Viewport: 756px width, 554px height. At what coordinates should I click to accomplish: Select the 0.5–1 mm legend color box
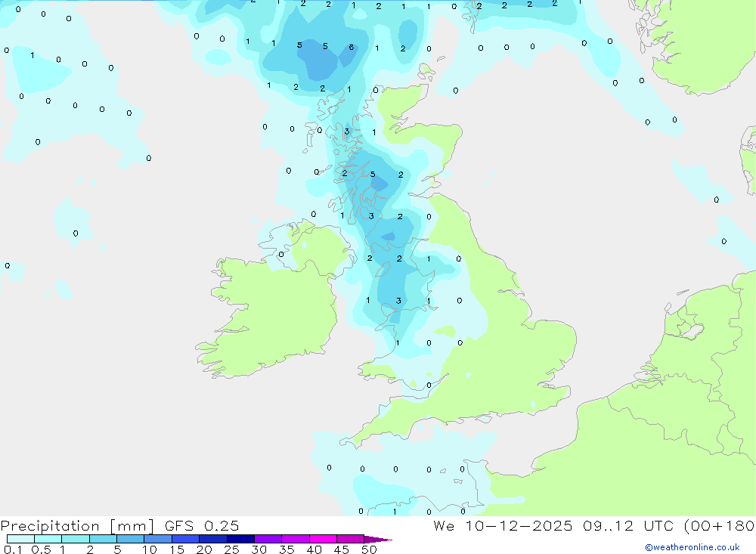[x=48, y=539]
